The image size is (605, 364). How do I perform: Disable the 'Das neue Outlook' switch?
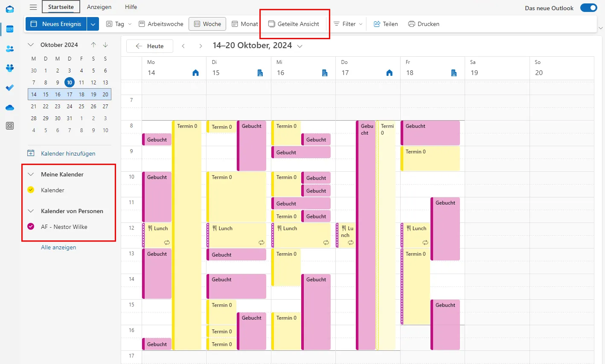pyautogui.click(x=589, y=7)
